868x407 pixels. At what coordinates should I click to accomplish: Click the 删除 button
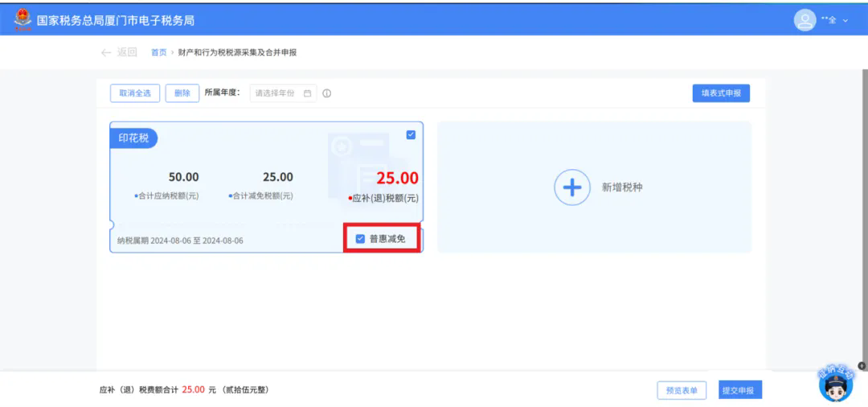(182, 93)
